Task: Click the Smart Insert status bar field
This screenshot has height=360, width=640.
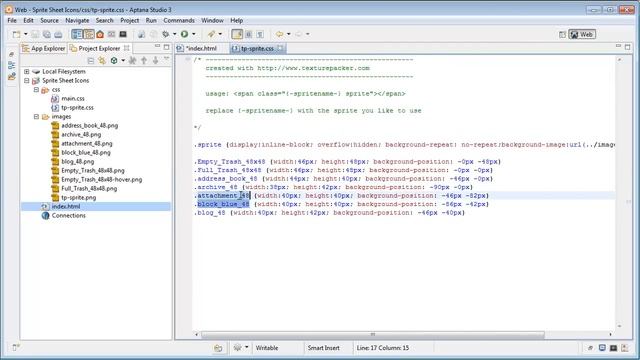Action: (324, 348)
